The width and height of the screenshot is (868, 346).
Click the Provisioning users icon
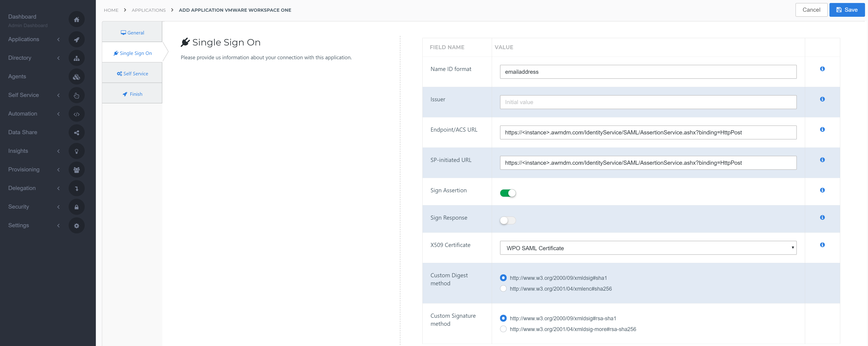point(76,170)
